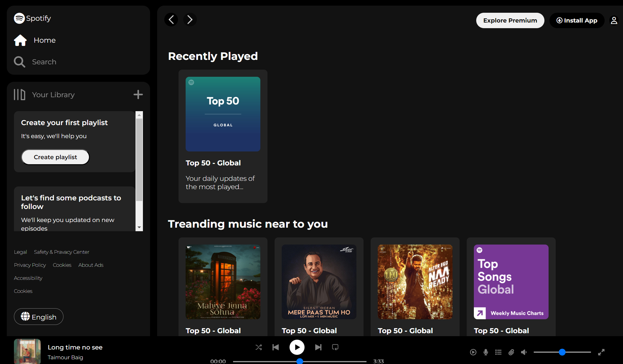The image size is (623, 364).
Task: Open the user profile icon
Action: click(614, 20)
